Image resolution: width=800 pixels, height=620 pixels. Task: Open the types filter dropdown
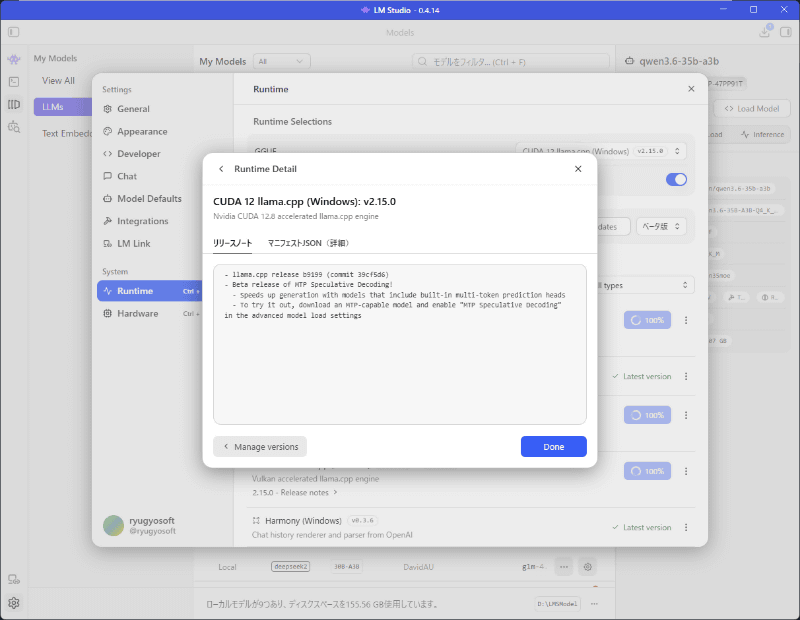[x=645, y=285]
